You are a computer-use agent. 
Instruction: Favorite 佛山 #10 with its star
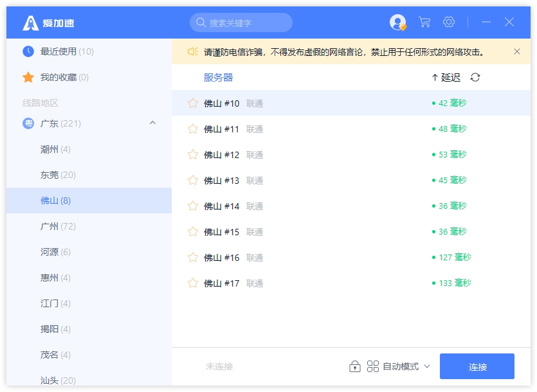[x=193, y=103]
